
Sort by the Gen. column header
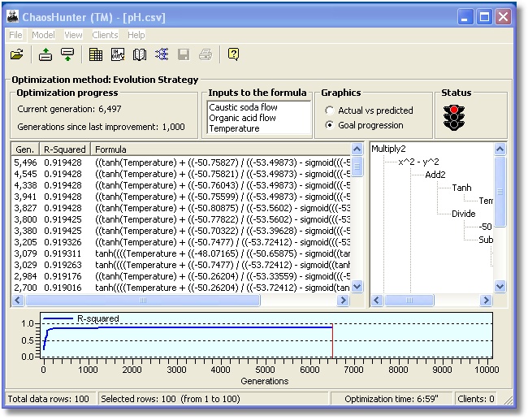click(25, 149)
